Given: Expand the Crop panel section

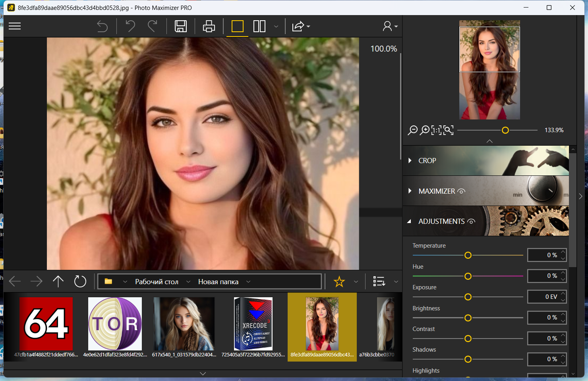Looking at the screenshot, I should tap(427, 161).
